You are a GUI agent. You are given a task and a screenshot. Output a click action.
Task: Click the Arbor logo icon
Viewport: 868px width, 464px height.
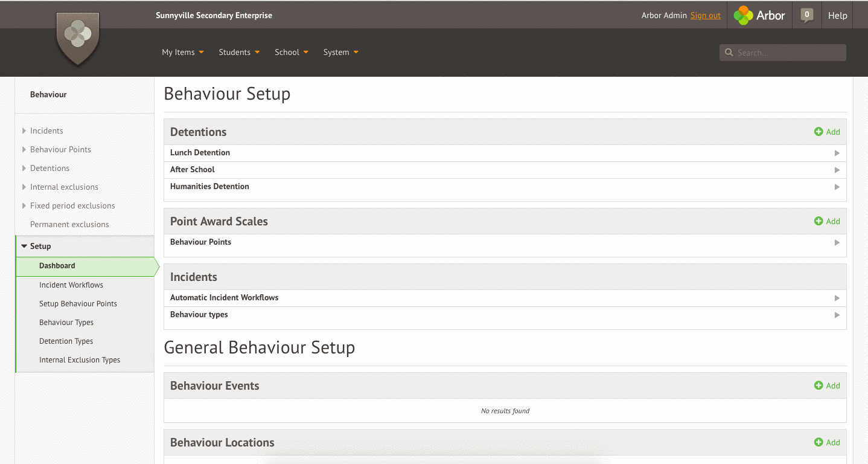point(743,16)
